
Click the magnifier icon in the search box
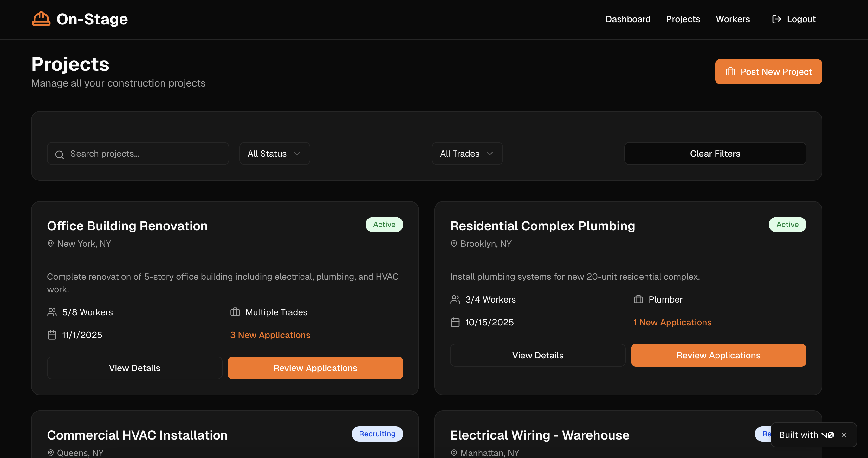[x=60, y=154]
